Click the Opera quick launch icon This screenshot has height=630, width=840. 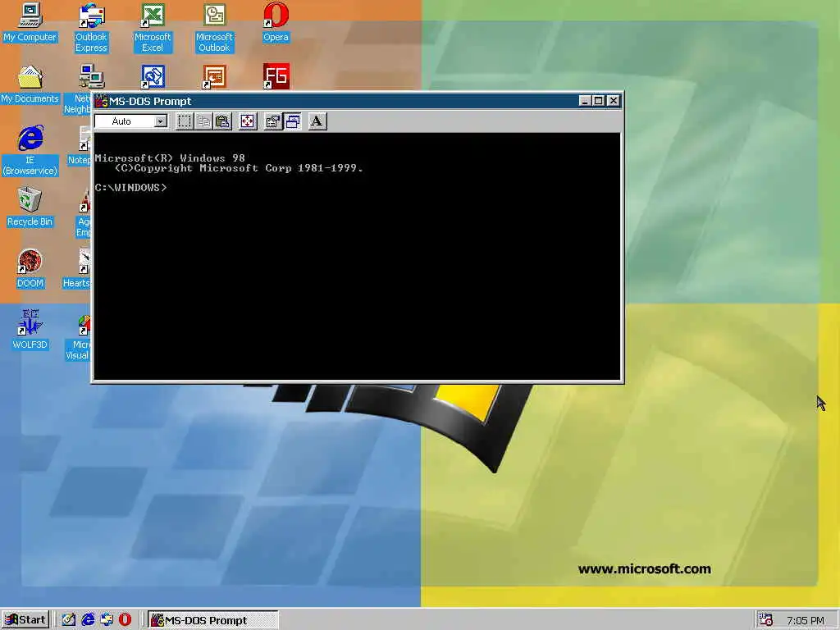tap(125, 620)
